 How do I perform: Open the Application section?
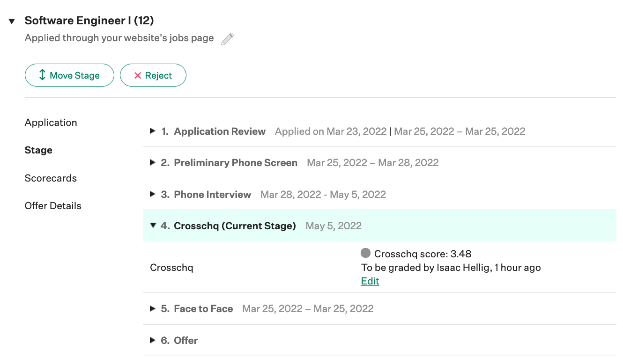pyautogui.click(x=51, y=123)
